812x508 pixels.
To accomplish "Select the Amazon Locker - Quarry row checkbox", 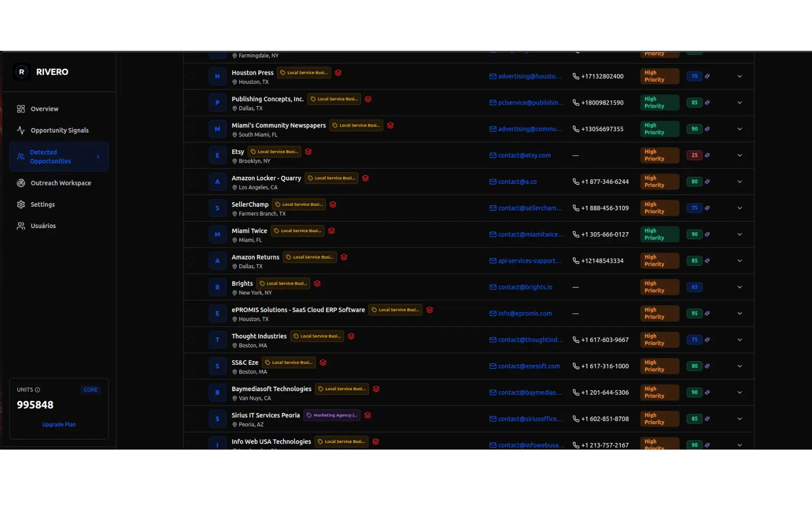I will (191, 182).
